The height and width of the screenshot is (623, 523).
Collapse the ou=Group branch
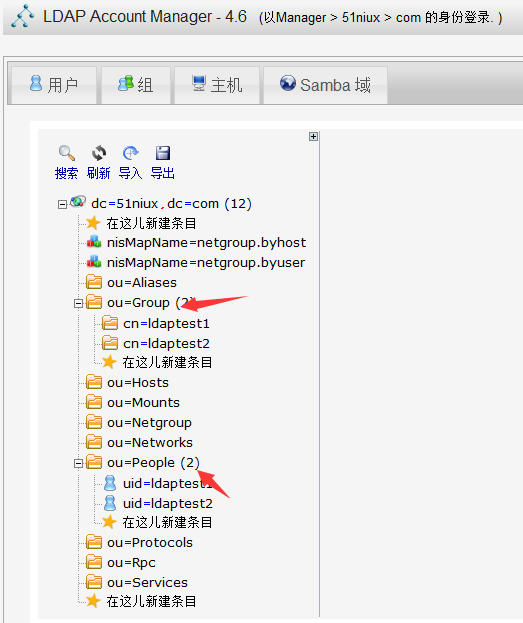[78, 304]
